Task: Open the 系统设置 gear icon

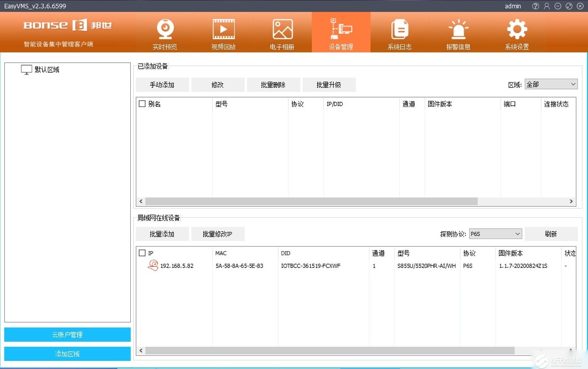Action: click(517, 29)
